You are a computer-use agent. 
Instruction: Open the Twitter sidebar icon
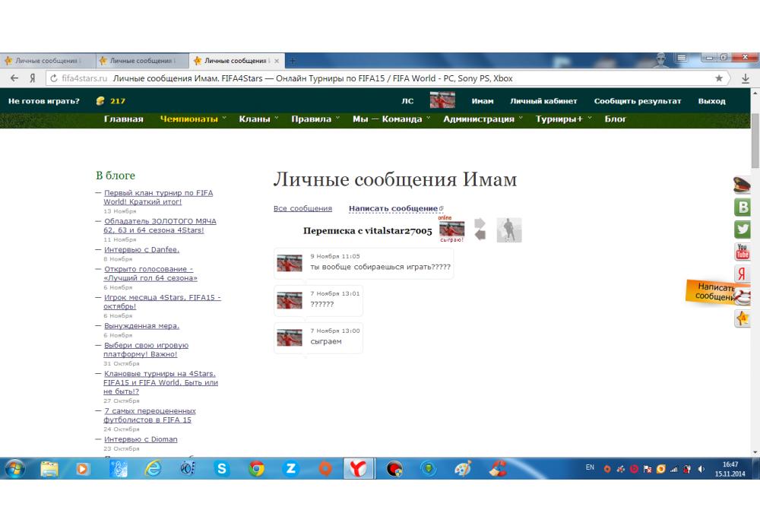(x=743, y=229)
